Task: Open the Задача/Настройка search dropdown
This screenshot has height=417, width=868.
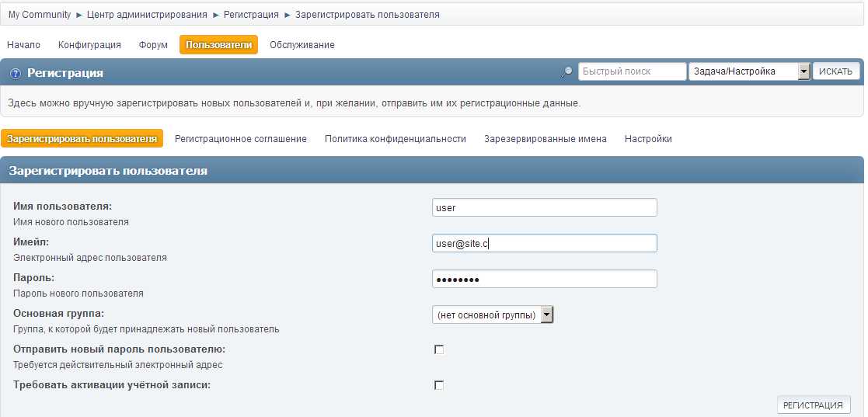Action: [x=749, y=71]
